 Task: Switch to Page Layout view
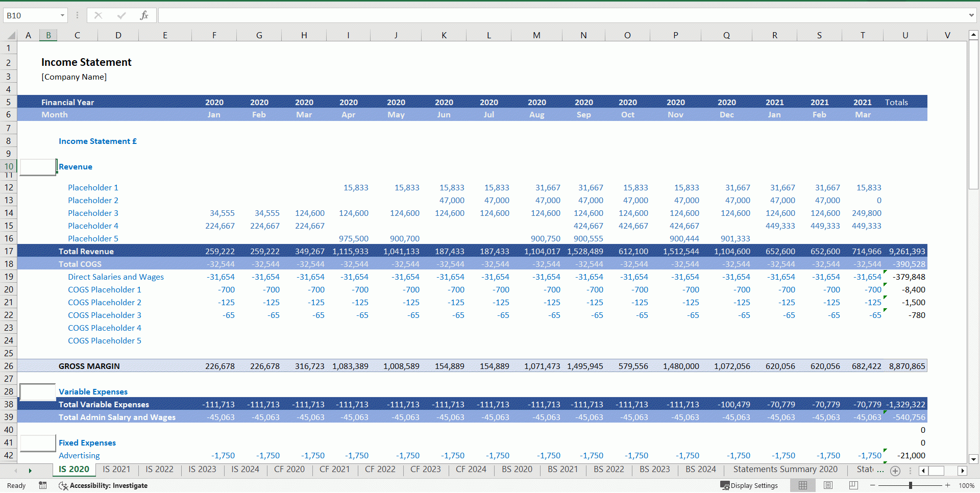click(828, 485)
